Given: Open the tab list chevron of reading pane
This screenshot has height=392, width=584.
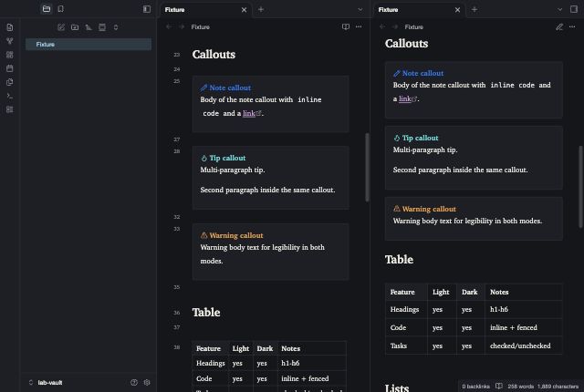Looking at the screenshot, I should (559, 10).
